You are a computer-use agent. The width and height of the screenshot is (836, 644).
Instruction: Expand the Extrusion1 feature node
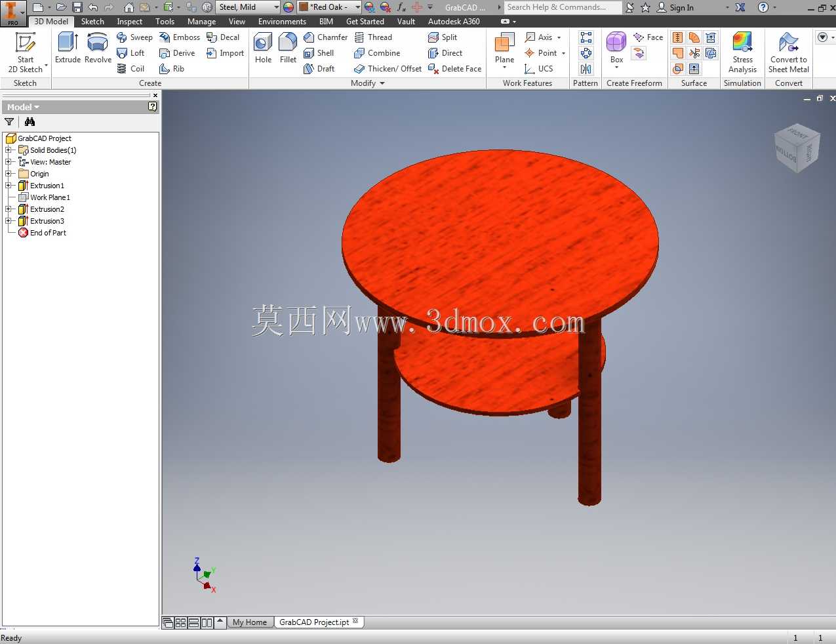(x=9, y=186)
